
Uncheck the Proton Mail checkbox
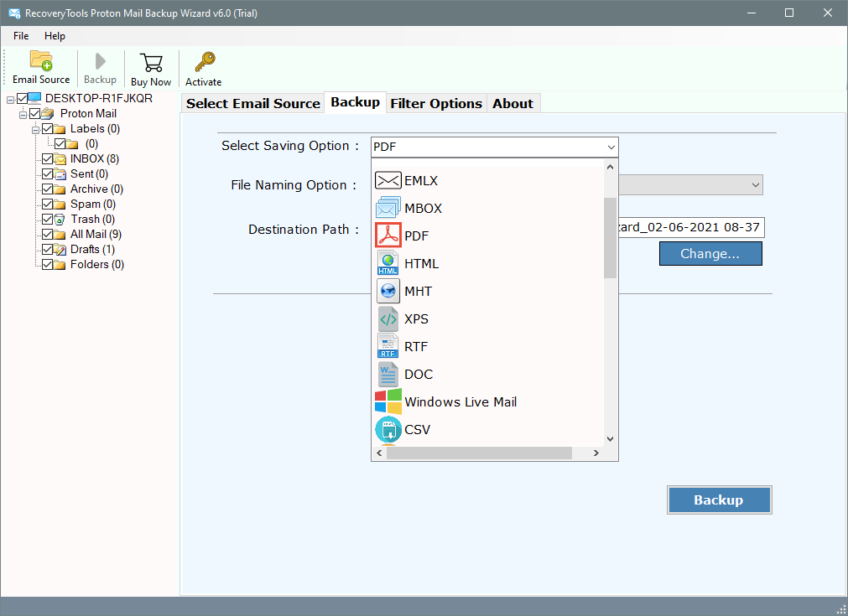[35, 113]
